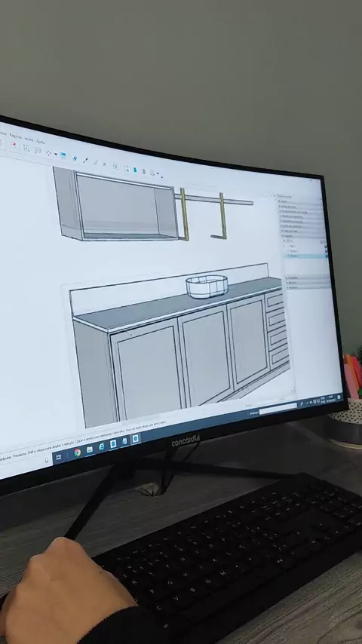
Task: Open Google Chrome from the taskbar
Action: (77, 452)
